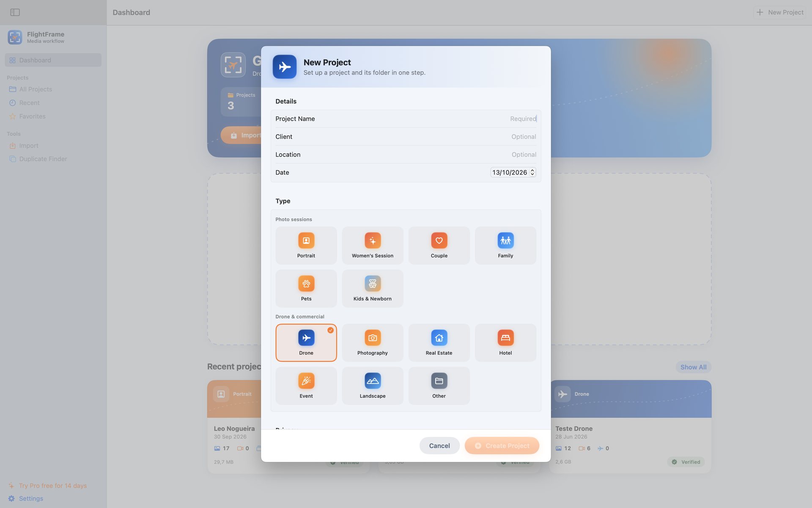812x508 pixels.
Task: Open Dashboard in the sidebar
Action: pyautogui.click(x=53, y=60)
